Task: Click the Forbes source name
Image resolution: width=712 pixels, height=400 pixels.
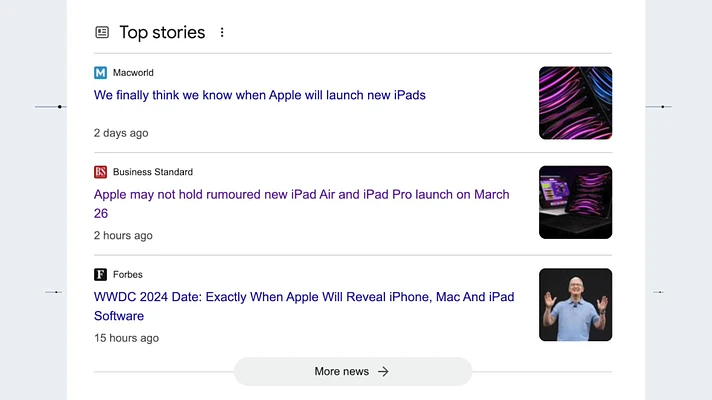Action: pyautogui.click(x=128, y=275)
